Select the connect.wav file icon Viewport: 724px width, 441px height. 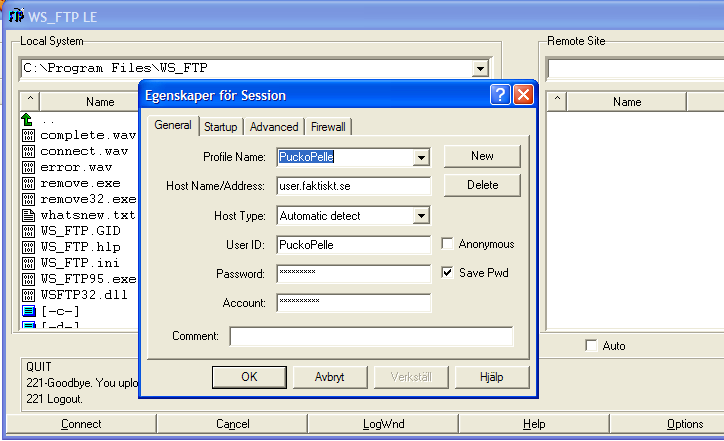click(x=28, y=151)
